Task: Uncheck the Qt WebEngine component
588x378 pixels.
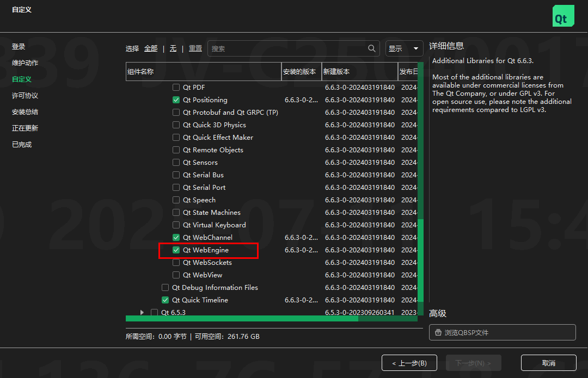Action: click(x=176, y=250)
